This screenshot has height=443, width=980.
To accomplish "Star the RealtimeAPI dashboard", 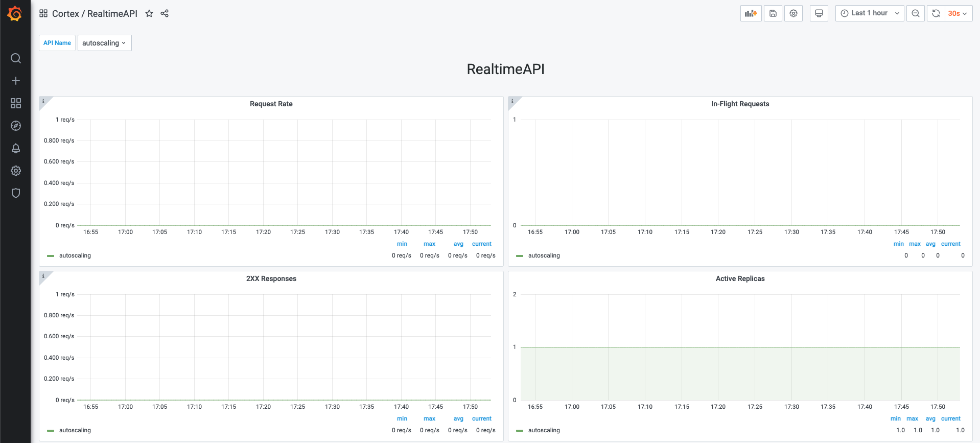I will (x=149, y=14).
